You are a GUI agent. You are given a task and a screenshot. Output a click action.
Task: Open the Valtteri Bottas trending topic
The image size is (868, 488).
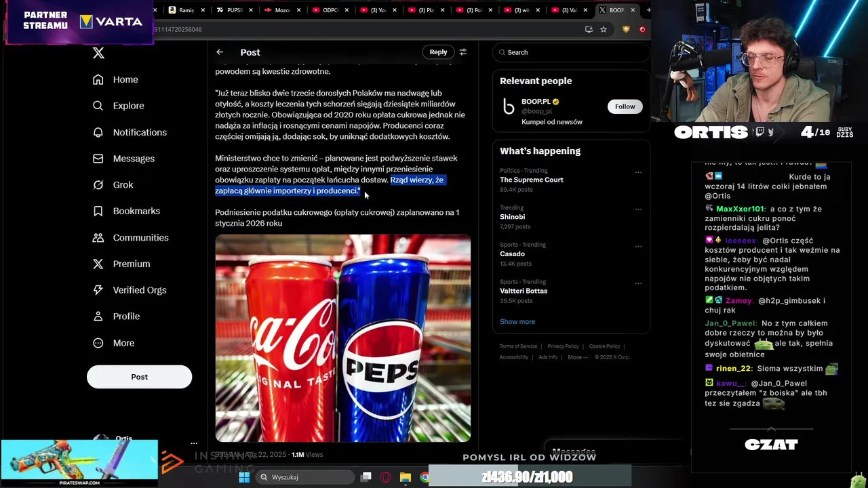click(x=524, y=291)
